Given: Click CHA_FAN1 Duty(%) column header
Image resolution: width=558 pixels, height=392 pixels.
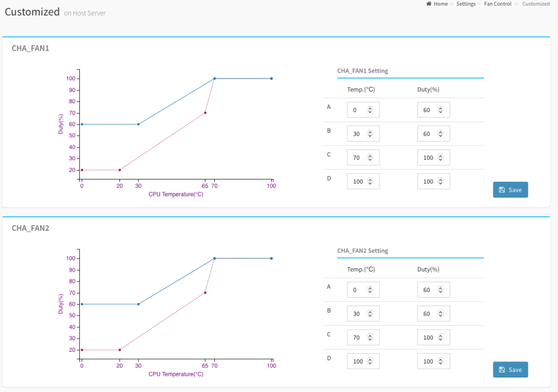Looking at the screenshot, I should [x=428, y=89].
